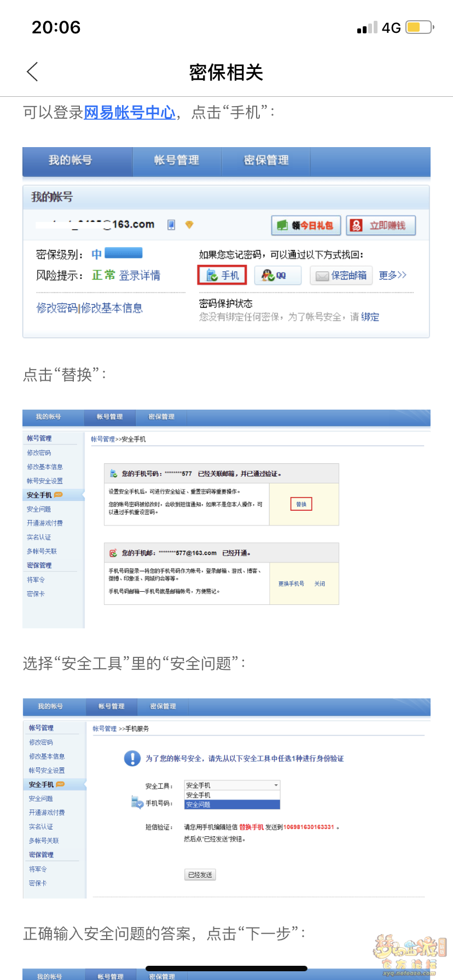
Task: Select 密保卡 in 安全手机 page sidebar
Action: 36,594
